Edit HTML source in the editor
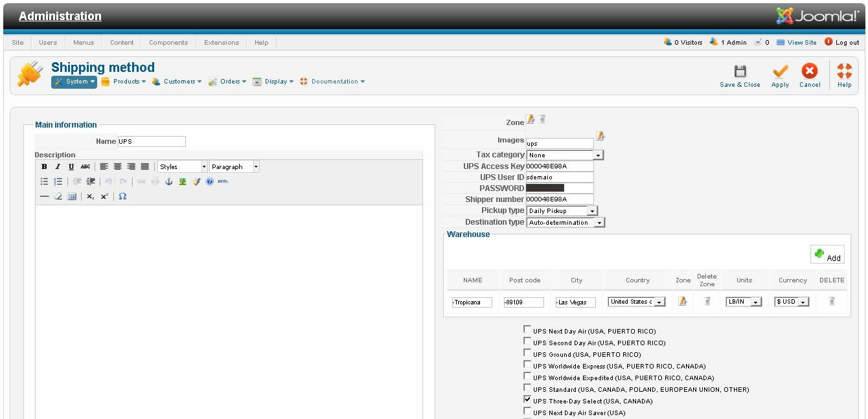The image size is (868, 419). click(223, 181)
